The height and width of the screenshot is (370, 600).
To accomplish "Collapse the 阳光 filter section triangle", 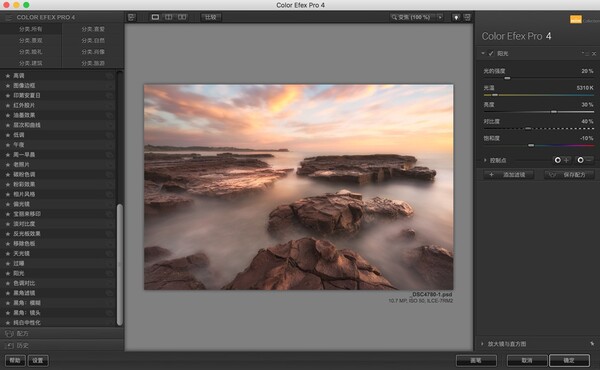I will coord(483,53).
